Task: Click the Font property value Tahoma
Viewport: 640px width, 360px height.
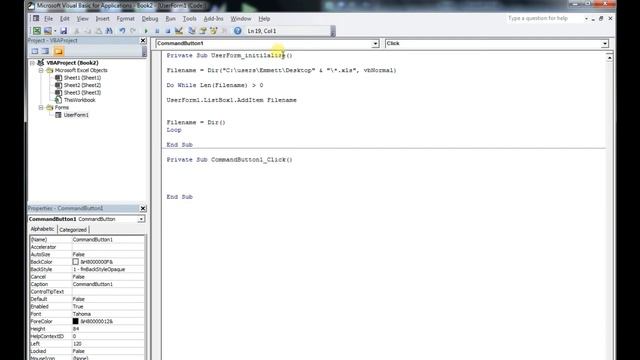Action: [108, 314]
